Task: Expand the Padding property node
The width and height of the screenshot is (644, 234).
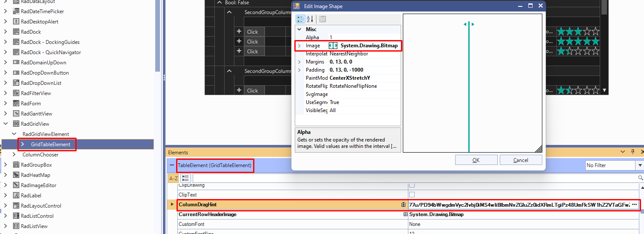Action: click(299, 70)
